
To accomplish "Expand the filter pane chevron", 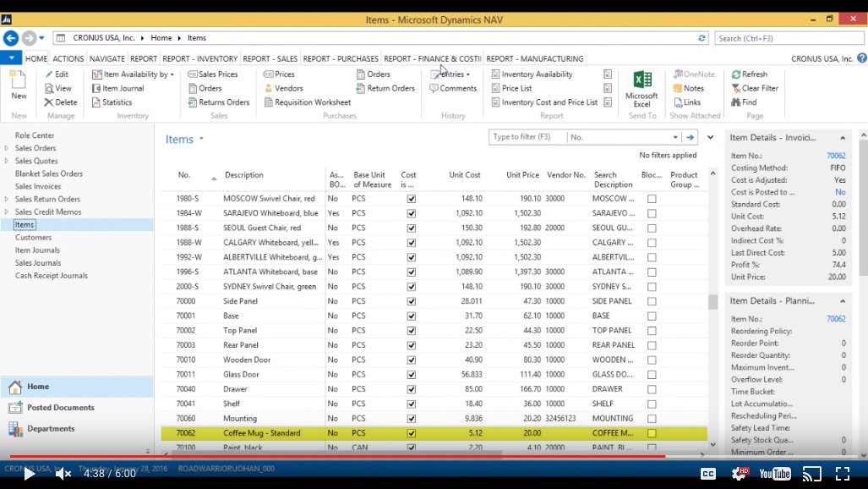I will point(710,138).
